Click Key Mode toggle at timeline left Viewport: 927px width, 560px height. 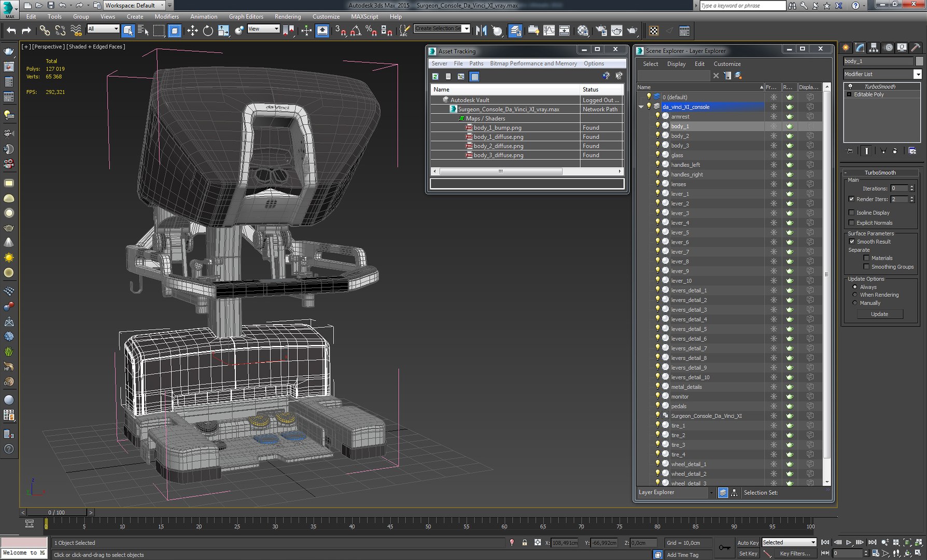30,524
